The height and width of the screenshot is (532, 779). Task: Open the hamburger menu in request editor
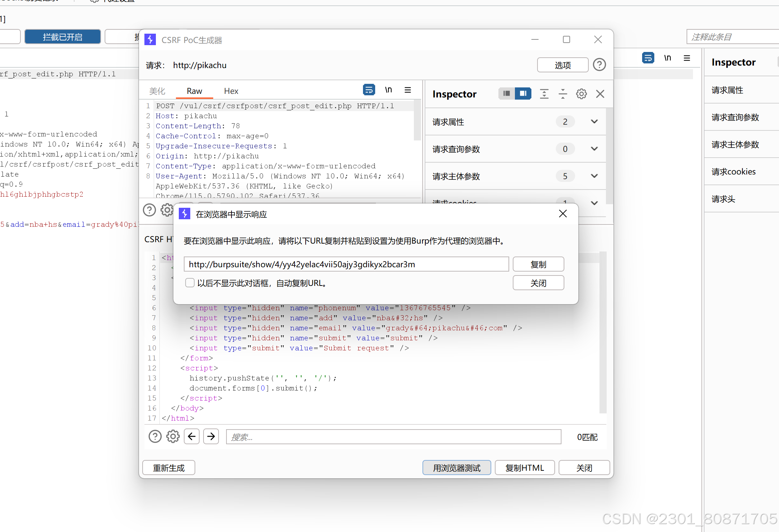coord(408,90)
